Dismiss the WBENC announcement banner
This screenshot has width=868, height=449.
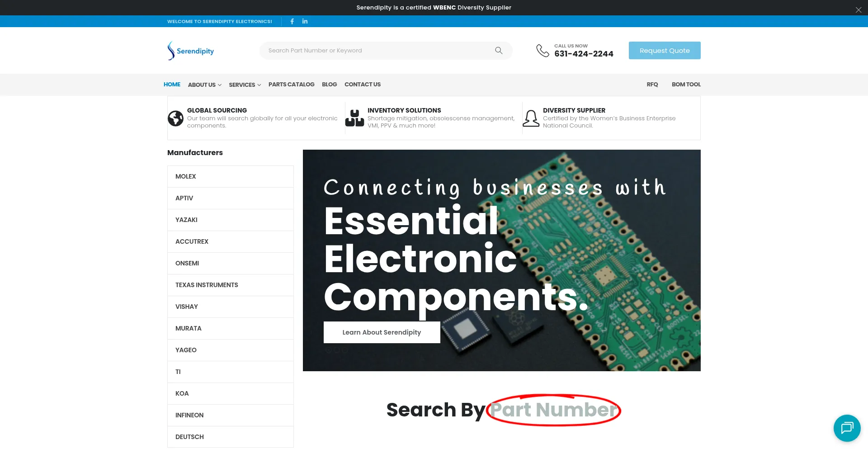pos(858,10)
